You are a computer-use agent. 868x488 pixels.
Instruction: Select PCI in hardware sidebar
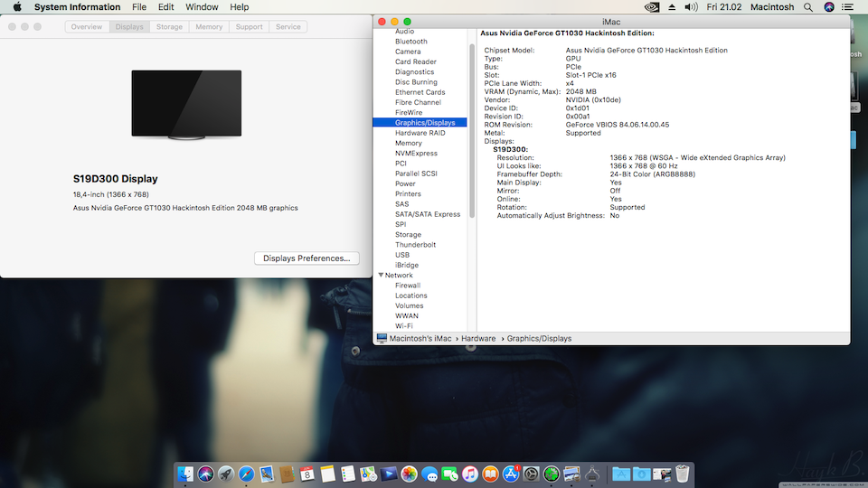[401, 164]
